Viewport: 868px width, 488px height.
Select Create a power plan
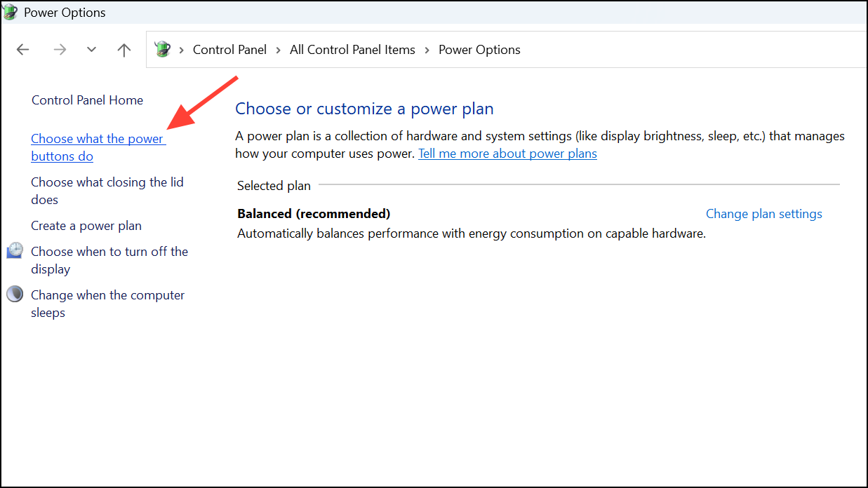coord(86,225)
